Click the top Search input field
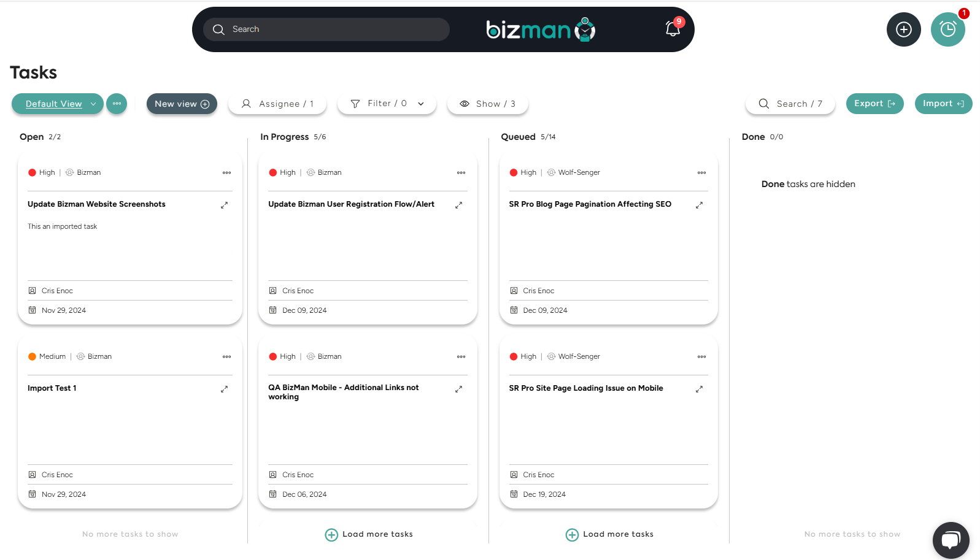The image size is (980, 560). click(326, 29)
